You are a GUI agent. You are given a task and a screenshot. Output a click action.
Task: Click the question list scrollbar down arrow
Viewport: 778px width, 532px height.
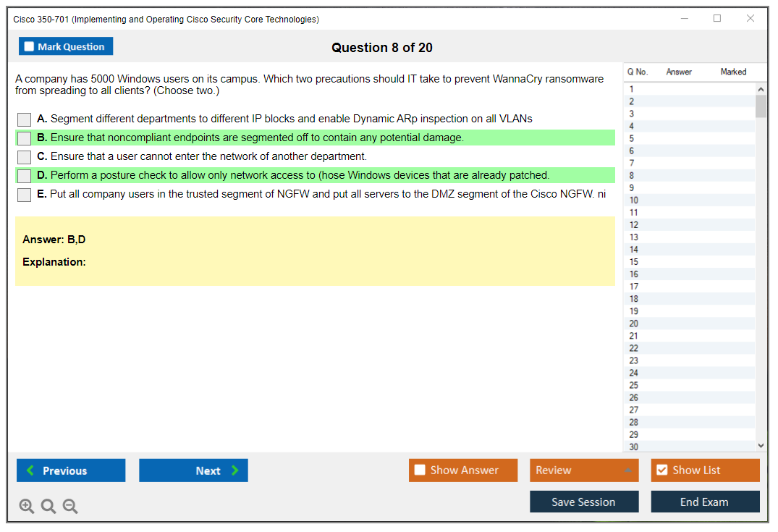[x=761, y=446]
